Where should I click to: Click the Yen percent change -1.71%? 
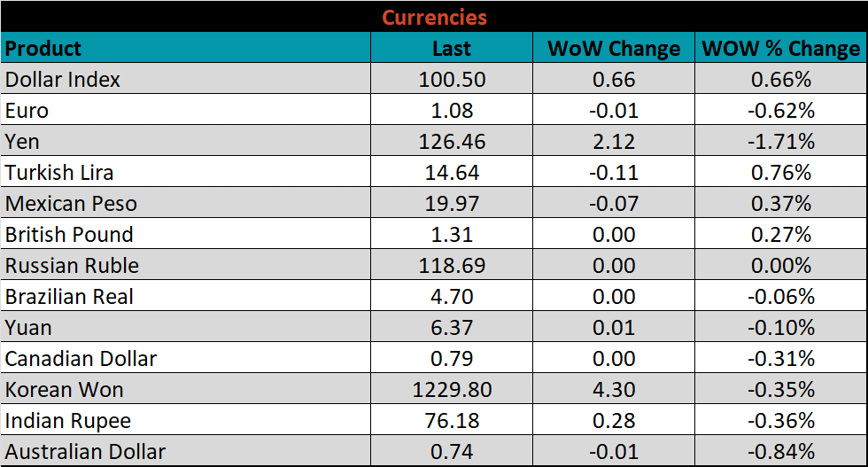click(x=780, y=142)
